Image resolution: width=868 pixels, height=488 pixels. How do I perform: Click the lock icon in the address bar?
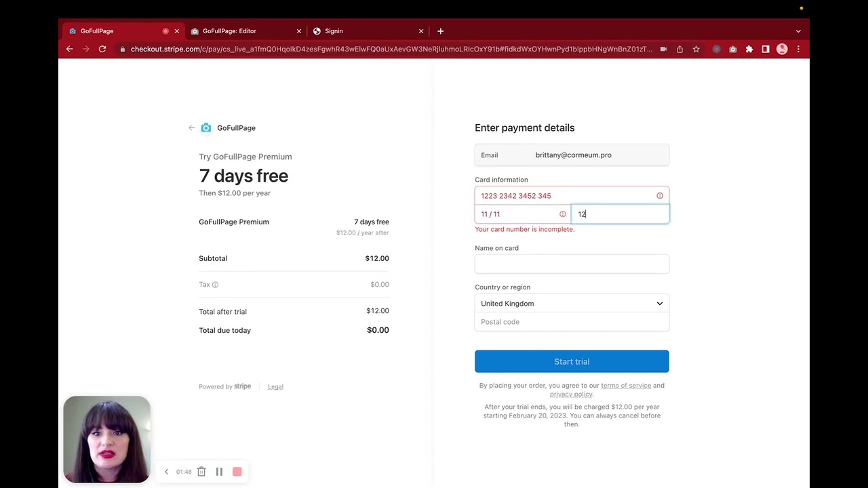(122, 49)
